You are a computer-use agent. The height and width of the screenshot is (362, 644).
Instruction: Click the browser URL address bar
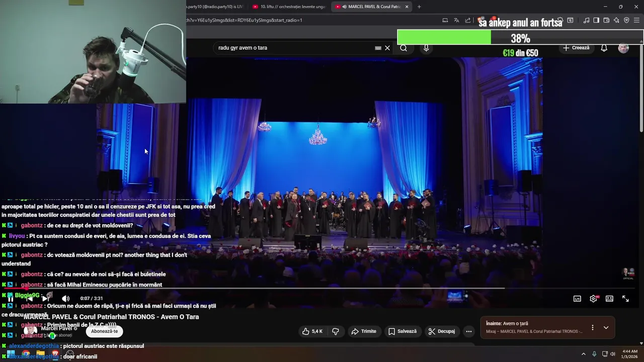tap(312, 20)
